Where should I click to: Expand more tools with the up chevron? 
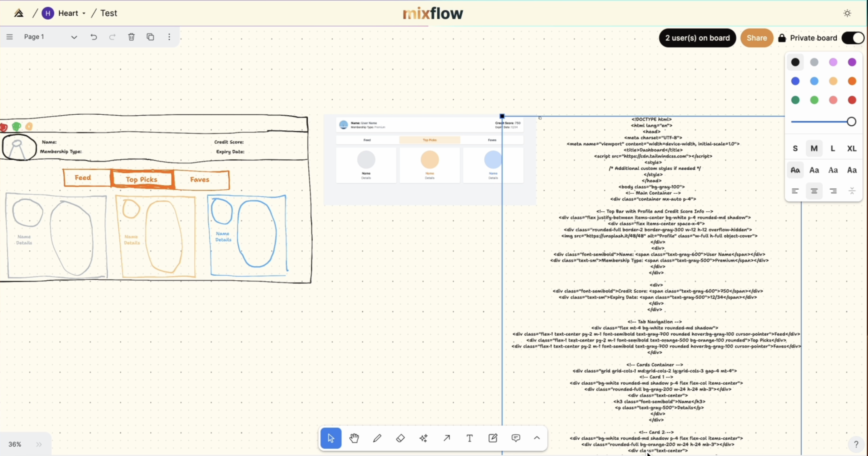537,438
